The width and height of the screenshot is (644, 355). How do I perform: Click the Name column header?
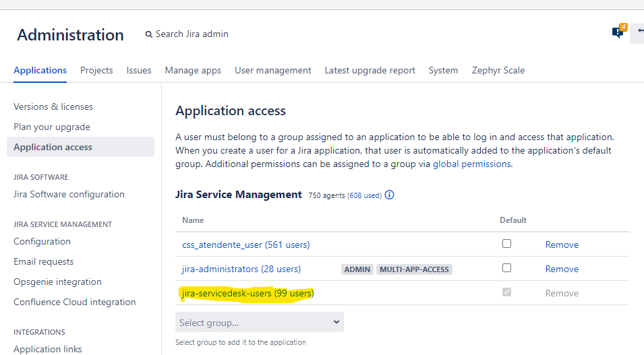(193, 220)
